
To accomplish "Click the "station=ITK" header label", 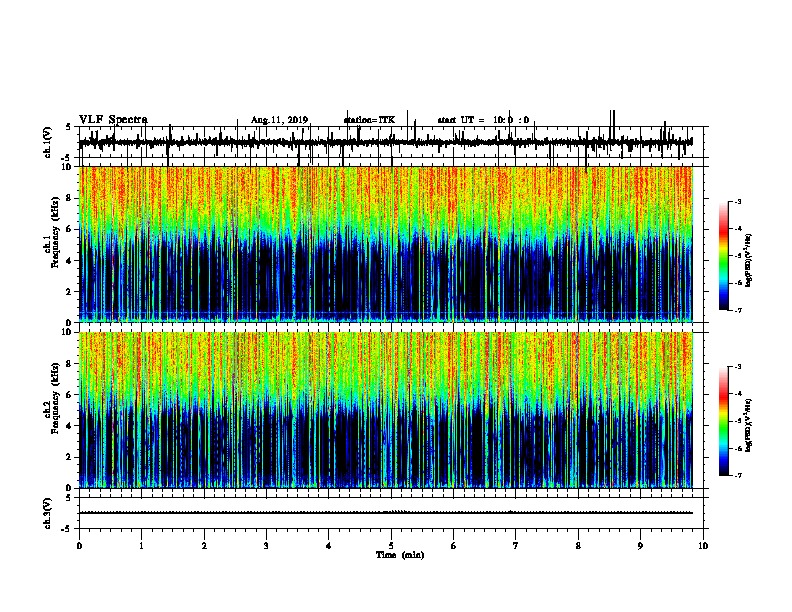I will (369, 120).
